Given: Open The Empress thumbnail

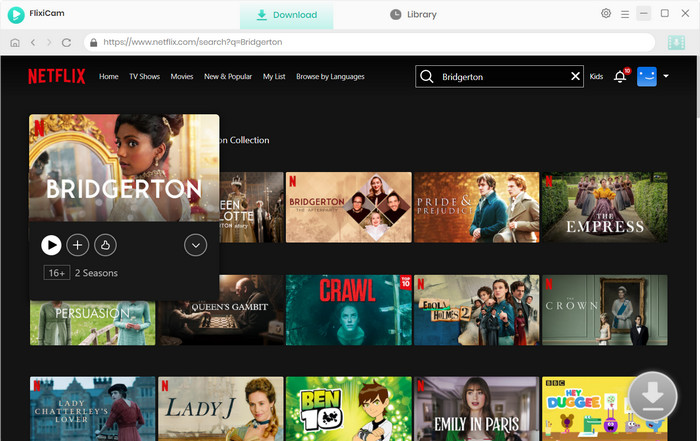Looking at the screenshot, I should click(605, 208).
